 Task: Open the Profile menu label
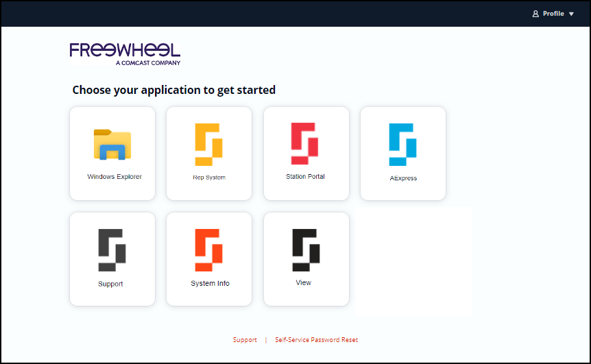click(553, 14)
